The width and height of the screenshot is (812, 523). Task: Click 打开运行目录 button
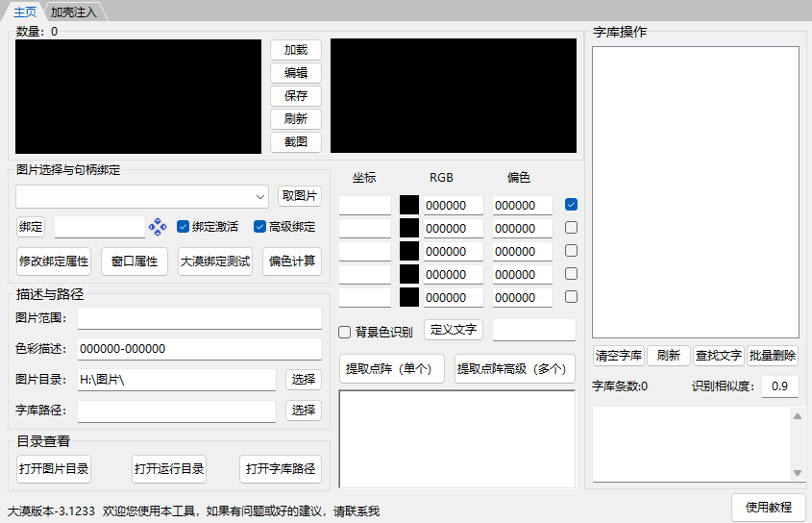coord(169,469)
